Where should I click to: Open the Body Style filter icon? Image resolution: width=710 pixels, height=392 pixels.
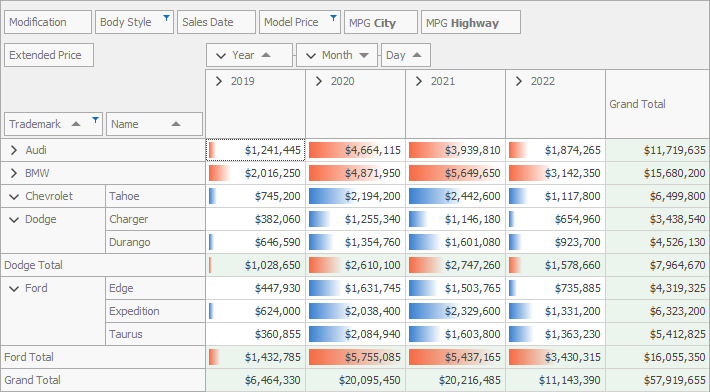pos(166,18)
